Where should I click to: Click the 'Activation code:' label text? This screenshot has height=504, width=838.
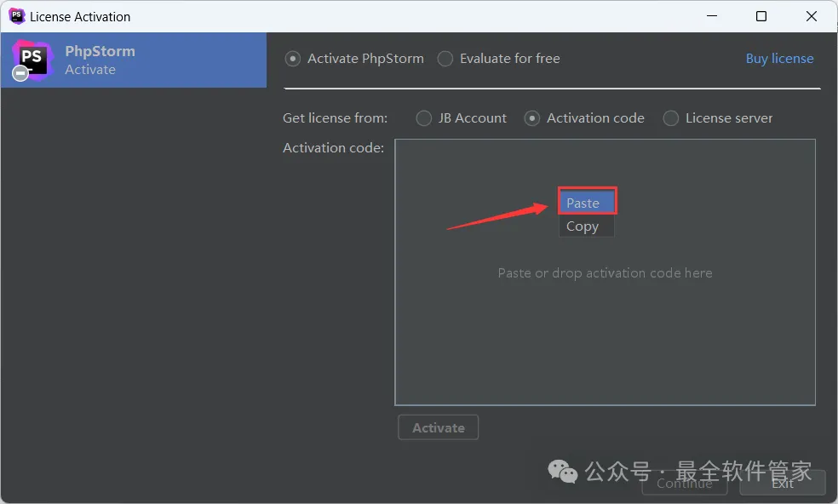(334, 147)
